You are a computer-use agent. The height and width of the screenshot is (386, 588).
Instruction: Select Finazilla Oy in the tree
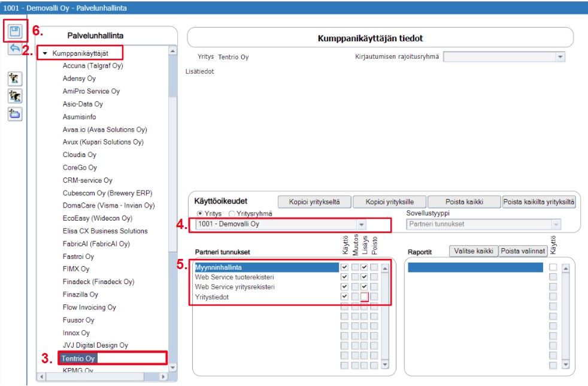tap(80, 294)
